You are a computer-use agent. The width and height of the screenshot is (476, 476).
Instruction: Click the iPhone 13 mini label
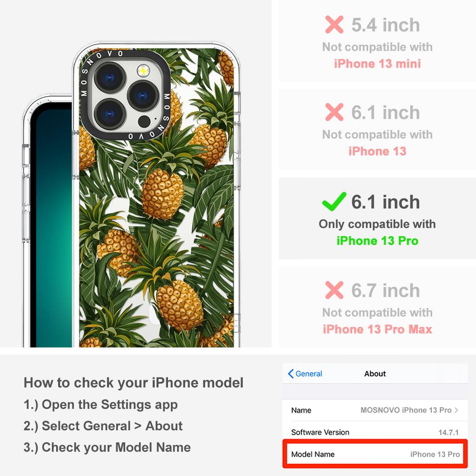pyautogui.click(x=377, y=64)
